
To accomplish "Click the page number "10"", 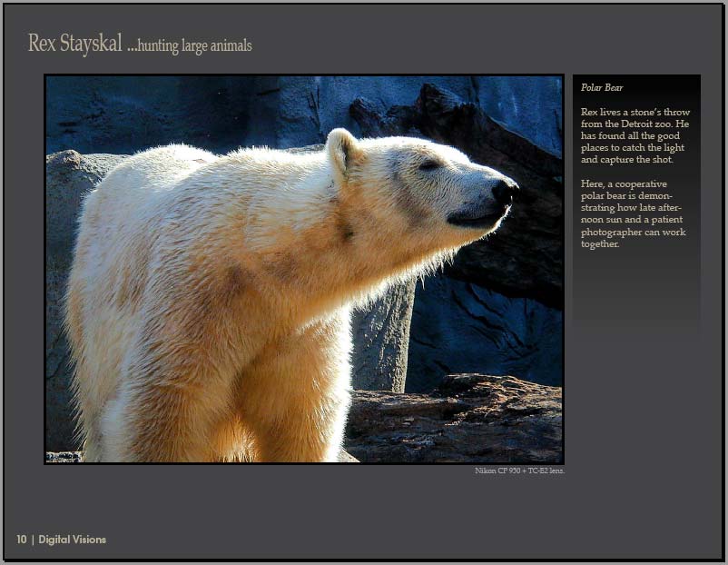I will [22, 540].
